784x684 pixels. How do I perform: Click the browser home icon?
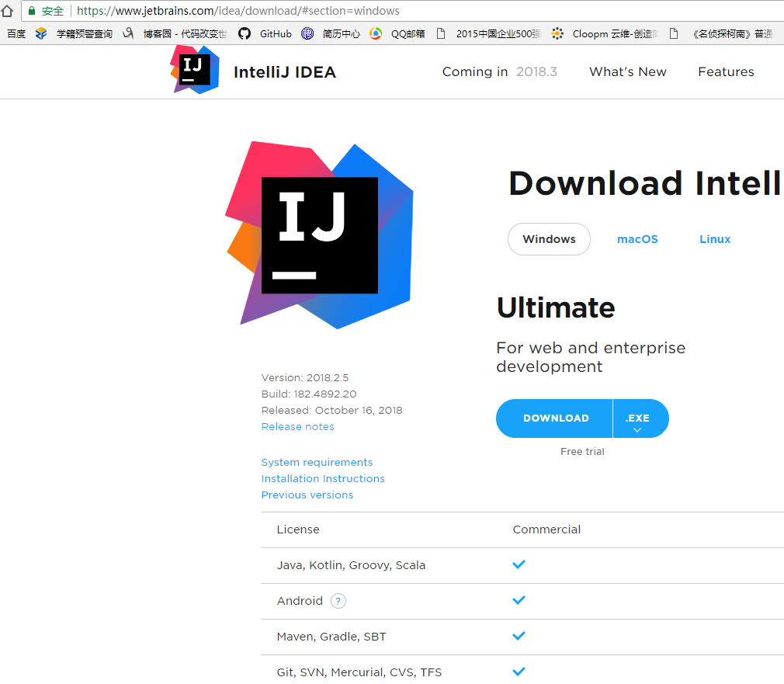click(7, 11)
